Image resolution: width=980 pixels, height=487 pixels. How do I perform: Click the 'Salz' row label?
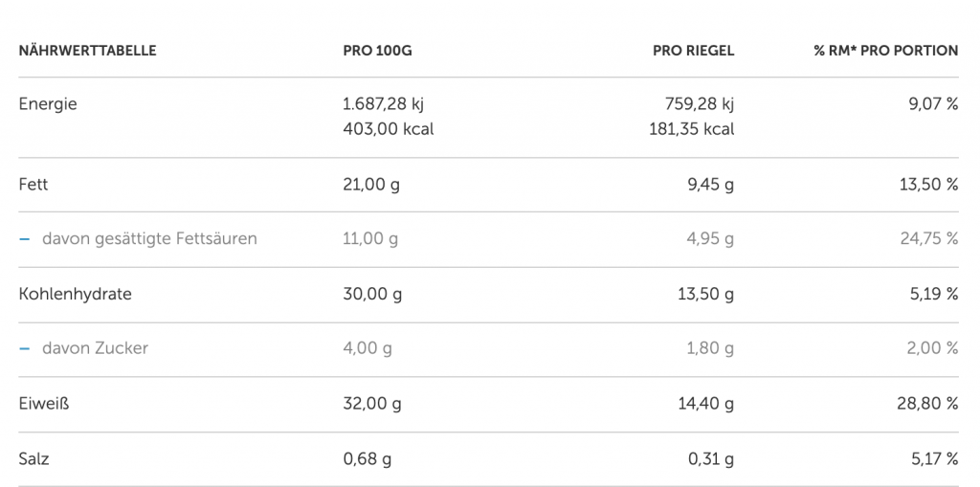pos(34,459)
